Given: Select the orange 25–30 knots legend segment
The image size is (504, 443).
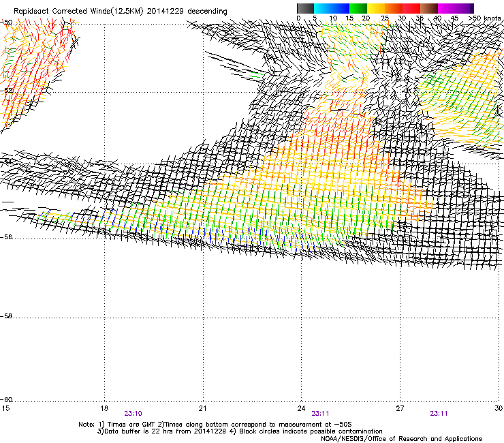Looking at the screenshot, I should [394, 8].
